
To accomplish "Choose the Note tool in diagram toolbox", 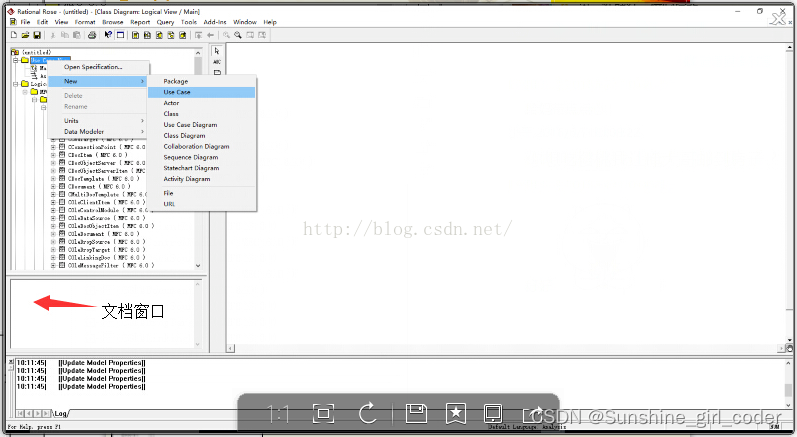I will [x=217, y=72].
